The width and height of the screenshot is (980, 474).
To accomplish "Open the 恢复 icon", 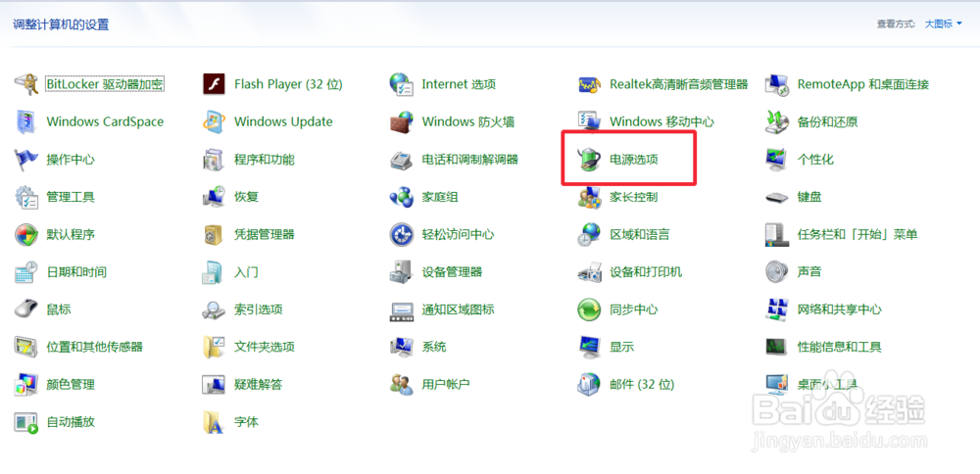I will [214, 197].
